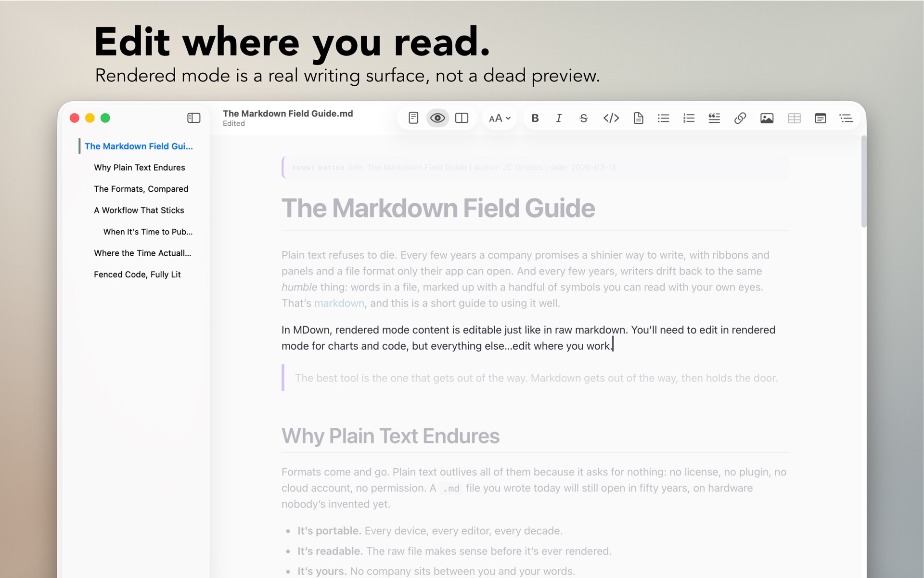924x578 pixels.
Task: Jump to 'Fenced Code, Fully Lit' section
Action: point(137,275)
